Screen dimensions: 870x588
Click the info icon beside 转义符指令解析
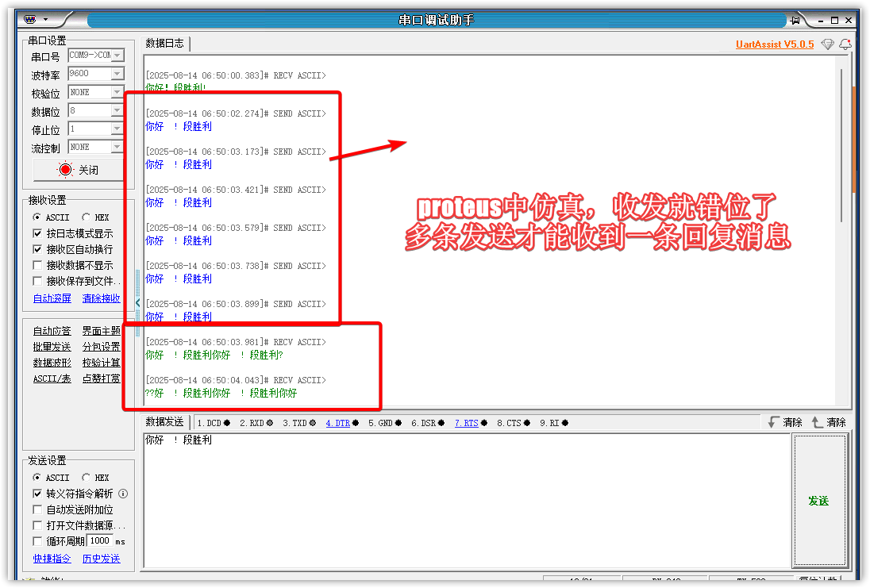123,494
